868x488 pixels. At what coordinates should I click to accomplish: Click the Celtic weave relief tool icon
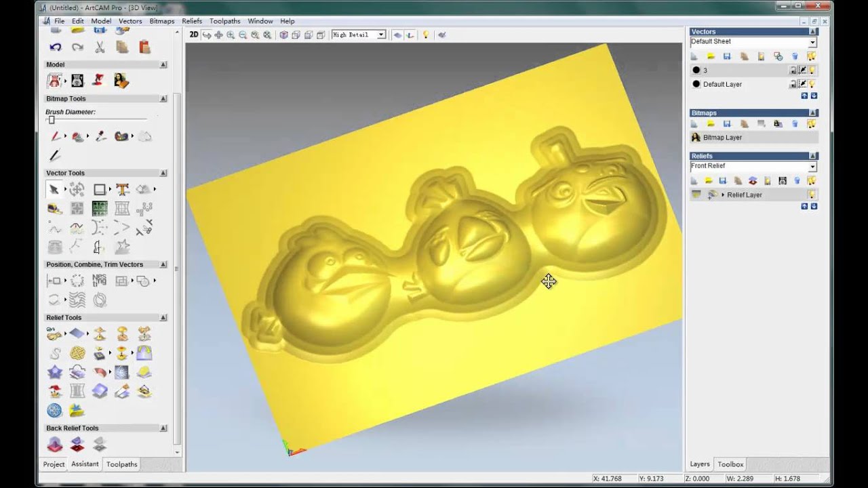[77, 353]
